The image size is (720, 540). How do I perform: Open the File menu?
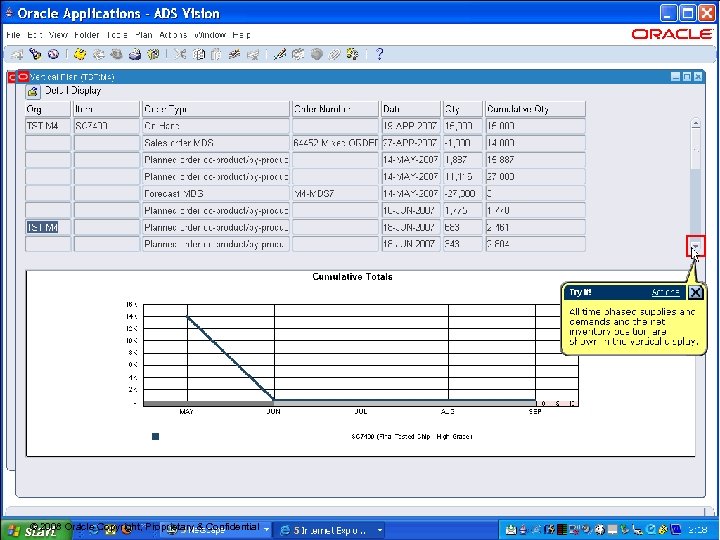(13, 35)
